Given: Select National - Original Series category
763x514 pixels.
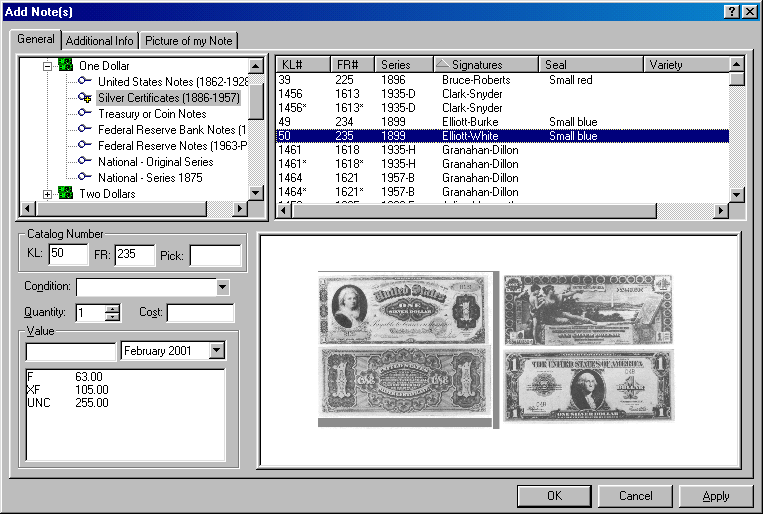Looking at the screenshot, I should pyautogui.click(x=156, y=162).
